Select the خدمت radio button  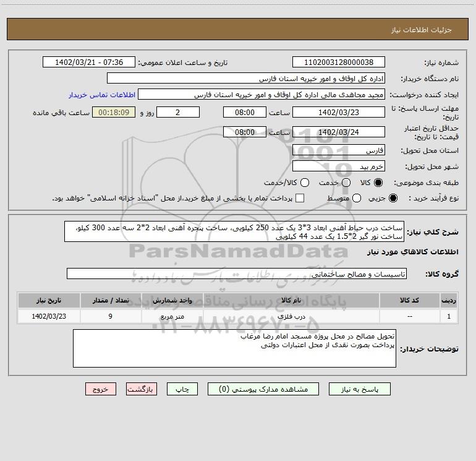(x=346, y=183)
